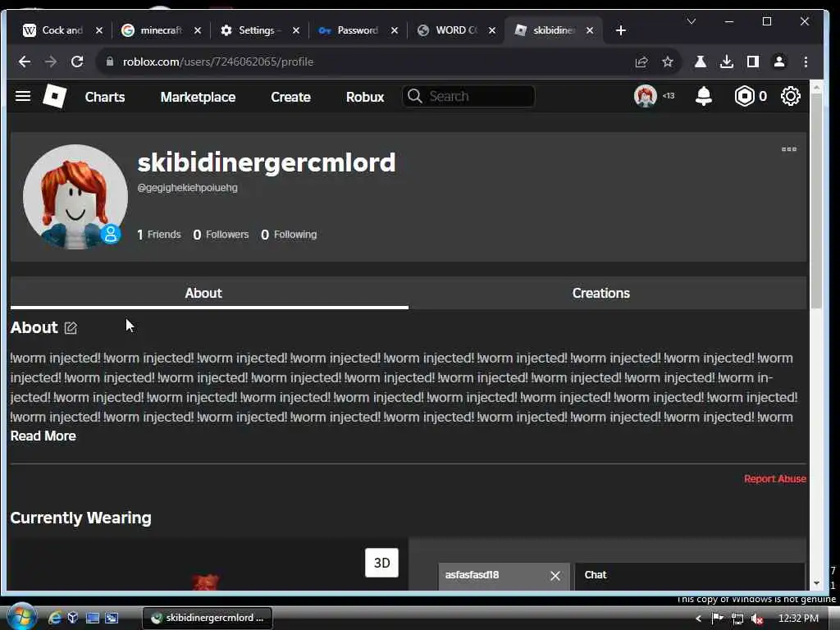Open Chrome three-dot menu
This screenshot has height=630, width=840.
click(806, 62)
